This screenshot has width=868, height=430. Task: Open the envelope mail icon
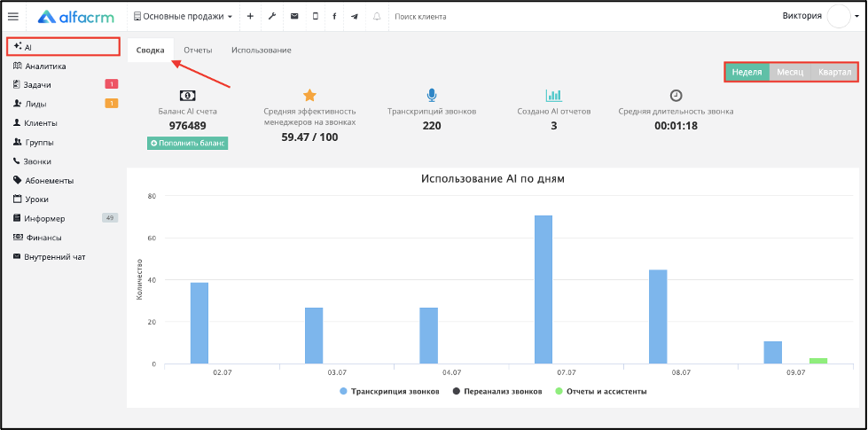click(x=294, y=17)
